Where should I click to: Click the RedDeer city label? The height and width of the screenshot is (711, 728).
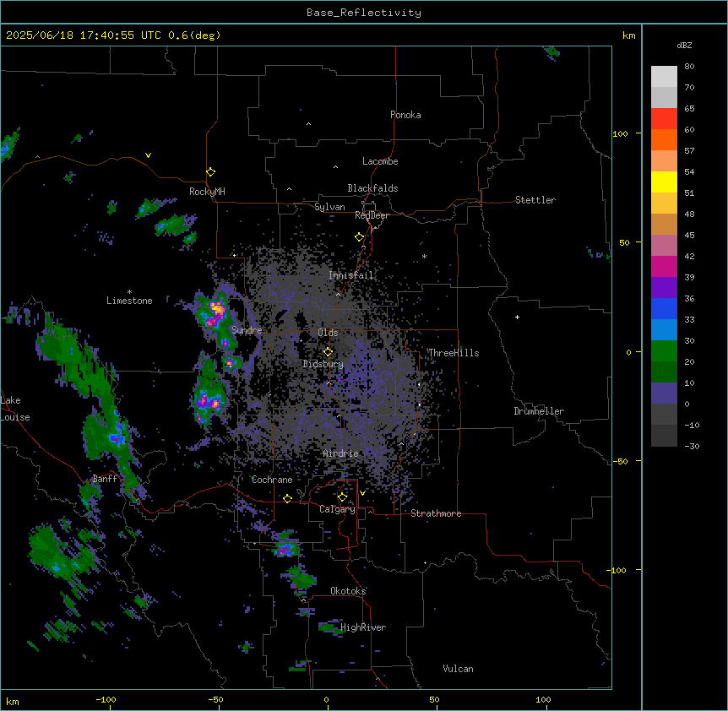(x=372, y=215)
